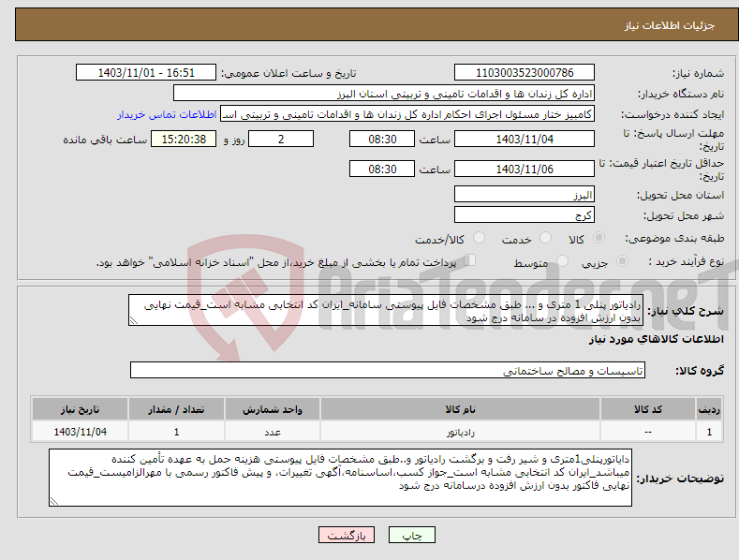Click the واحد شمارش column header

(x=273, y=409)
